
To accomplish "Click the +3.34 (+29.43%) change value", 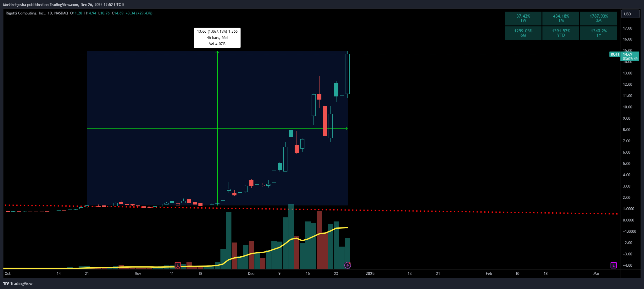I will [x=139, y=13].
